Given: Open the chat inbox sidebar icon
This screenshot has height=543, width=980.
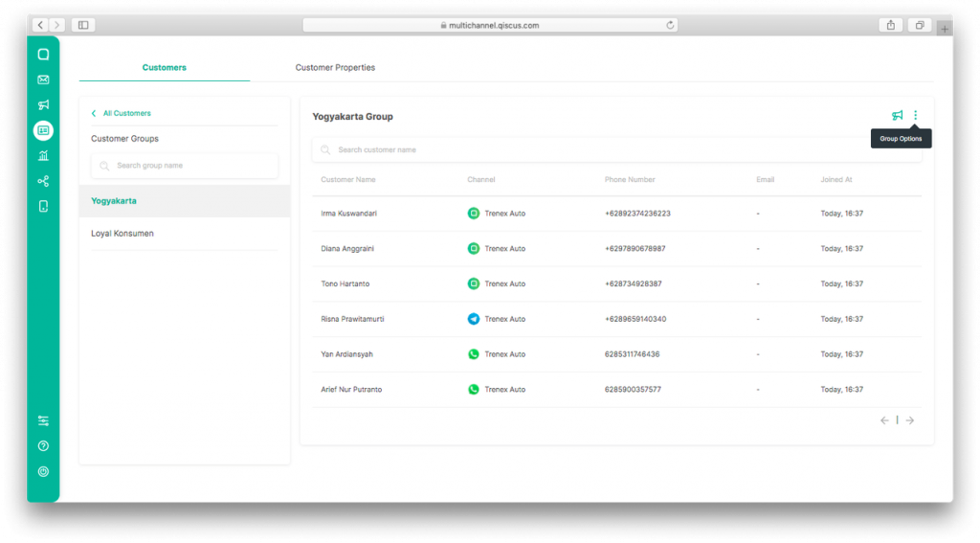Looking at the screenshot, I should coord(43,55).
